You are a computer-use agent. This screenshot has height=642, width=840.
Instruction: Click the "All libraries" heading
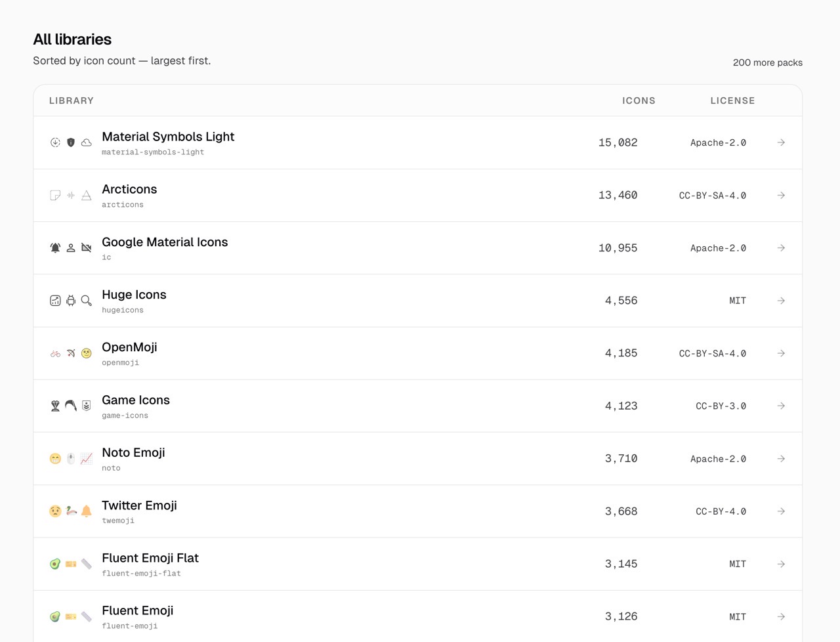pos(72,39)
